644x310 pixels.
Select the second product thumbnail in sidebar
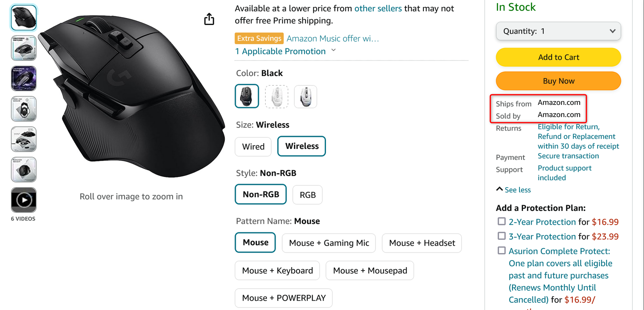tap(23, 48)
